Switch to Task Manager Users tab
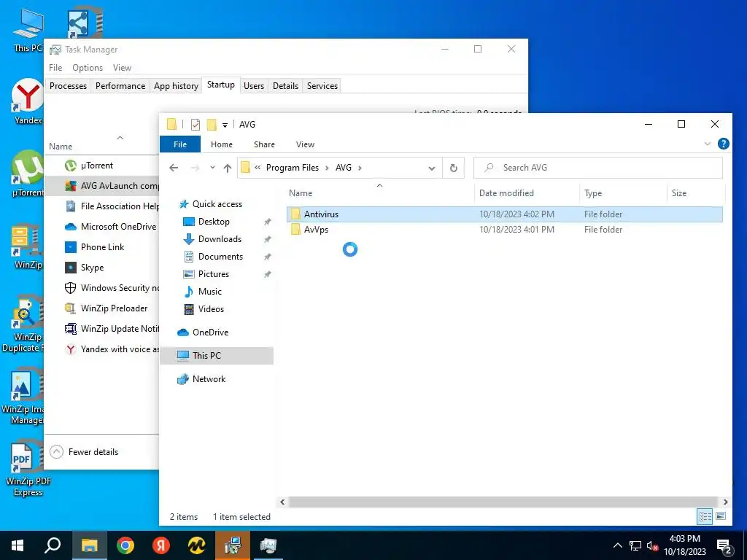 [254, 86]
